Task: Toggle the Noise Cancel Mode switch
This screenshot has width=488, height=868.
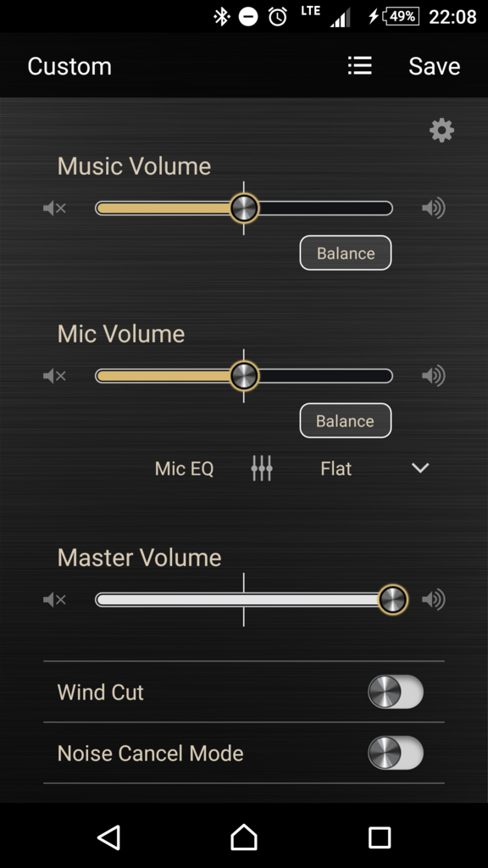Action: coord(396,753)
